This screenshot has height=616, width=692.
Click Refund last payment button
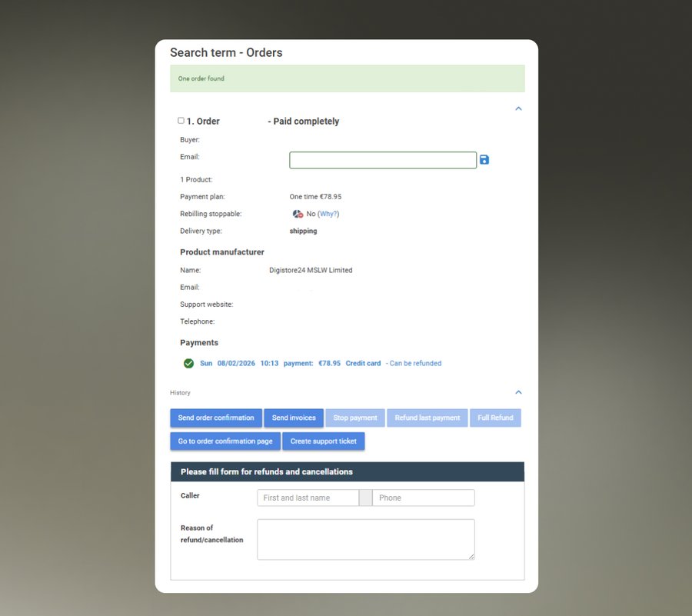tap(428, 418)
